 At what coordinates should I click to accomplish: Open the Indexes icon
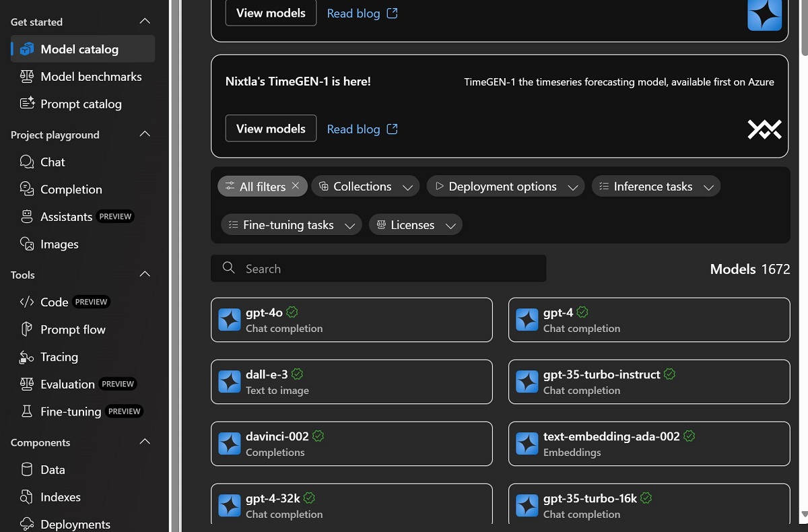coord(27,497)
